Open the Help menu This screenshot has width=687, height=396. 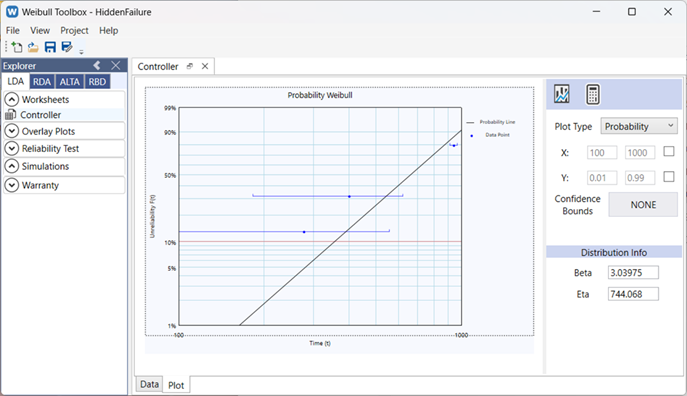108,30
